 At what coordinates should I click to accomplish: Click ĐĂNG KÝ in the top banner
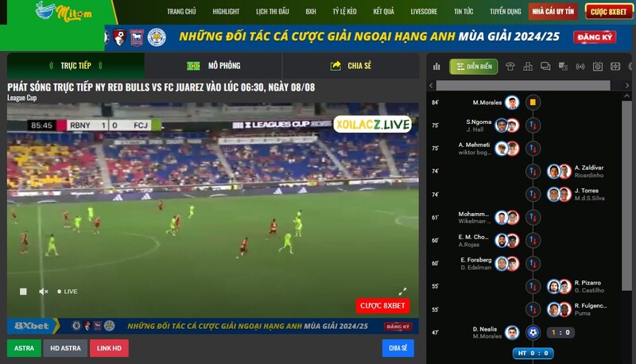(x=595, y=37)
